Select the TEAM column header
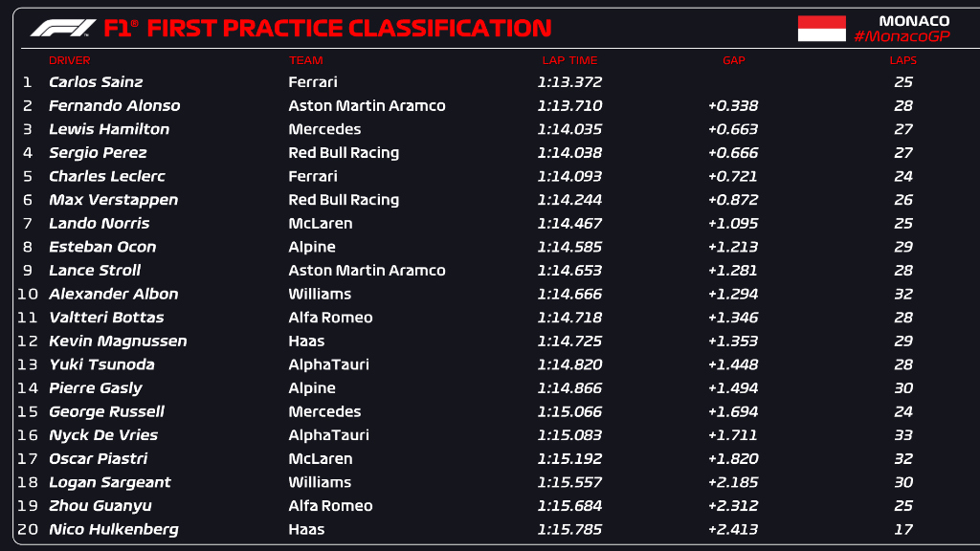Viewport: 980px width, 551px height. (x=305, y=60)
